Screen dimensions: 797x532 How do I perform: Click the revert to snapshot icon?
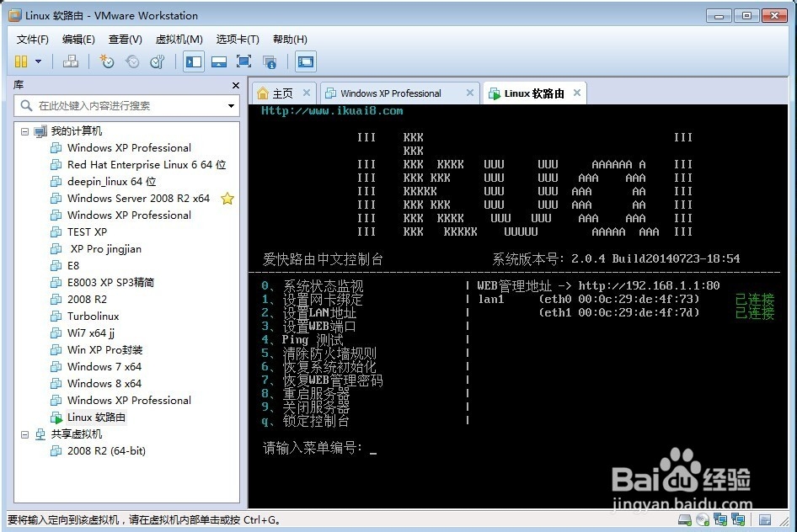tap(132, 62)
